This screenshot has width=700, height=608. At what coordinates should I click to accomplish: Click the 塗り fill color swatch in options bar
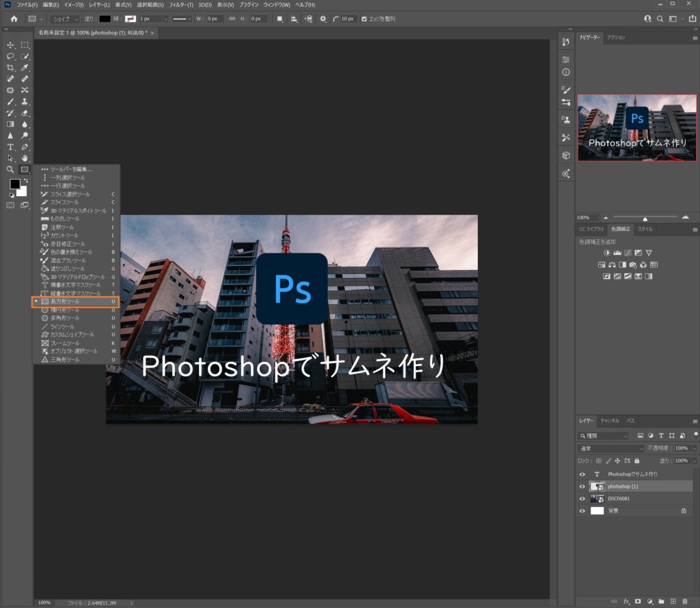tap(105, 18)
